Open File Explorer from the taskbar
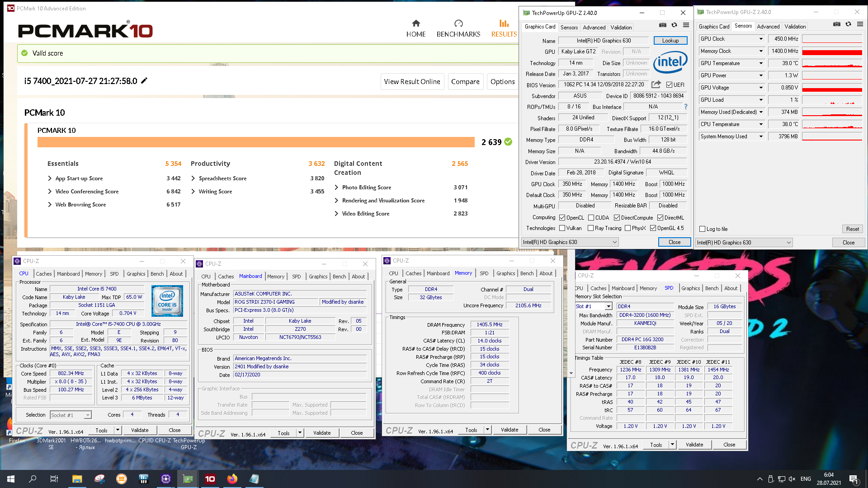 click(x=77, y=479)
